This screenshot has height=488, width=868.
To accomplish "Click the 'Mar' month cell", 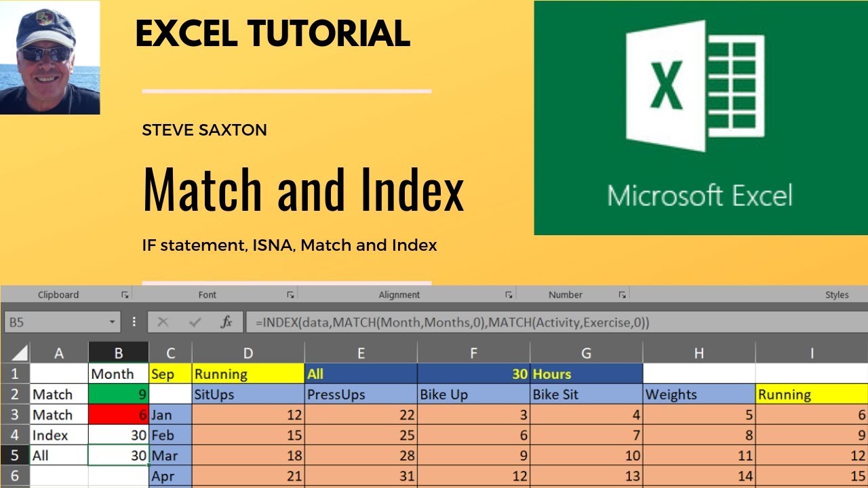I will (170, 455).
